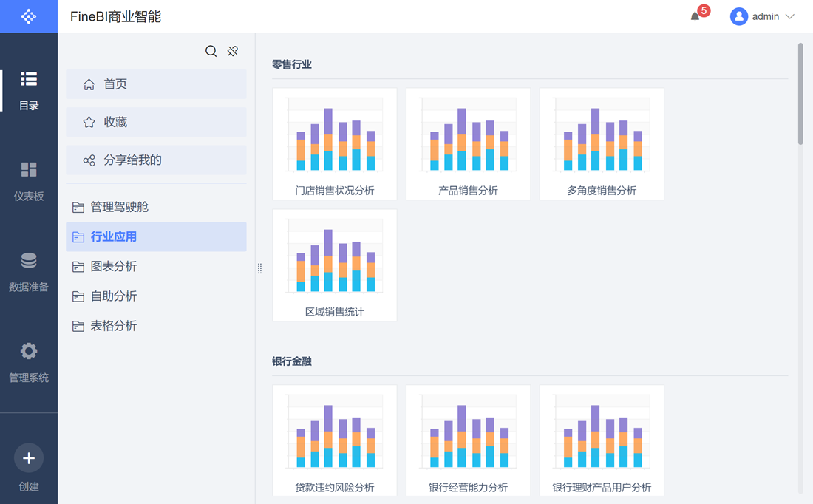Click the vertical scrollbar on the right

click(800, 94)
